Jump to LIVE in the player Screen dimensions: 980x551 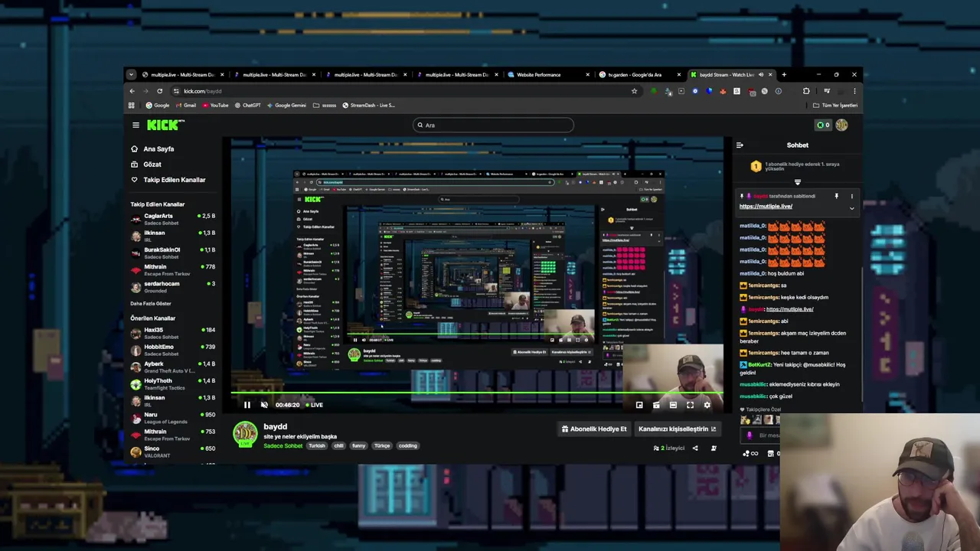(314, 405)
